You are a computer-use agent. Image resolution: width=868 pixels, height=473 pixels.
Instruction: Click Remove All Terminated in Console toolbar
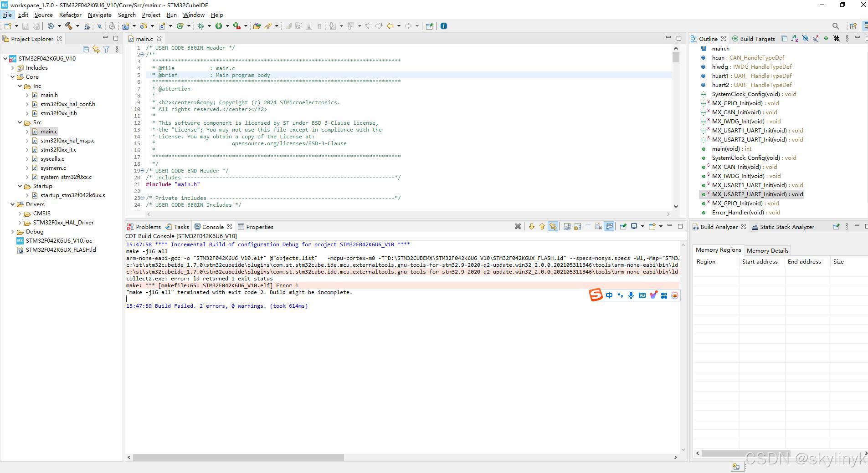tap(518, 226)
